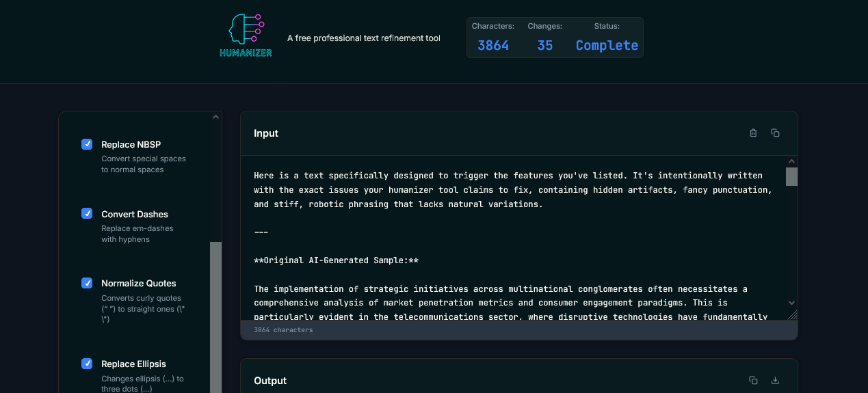
Task: Click the options sidebar scroll-up arrow
Action: click(x=216, y=117)
